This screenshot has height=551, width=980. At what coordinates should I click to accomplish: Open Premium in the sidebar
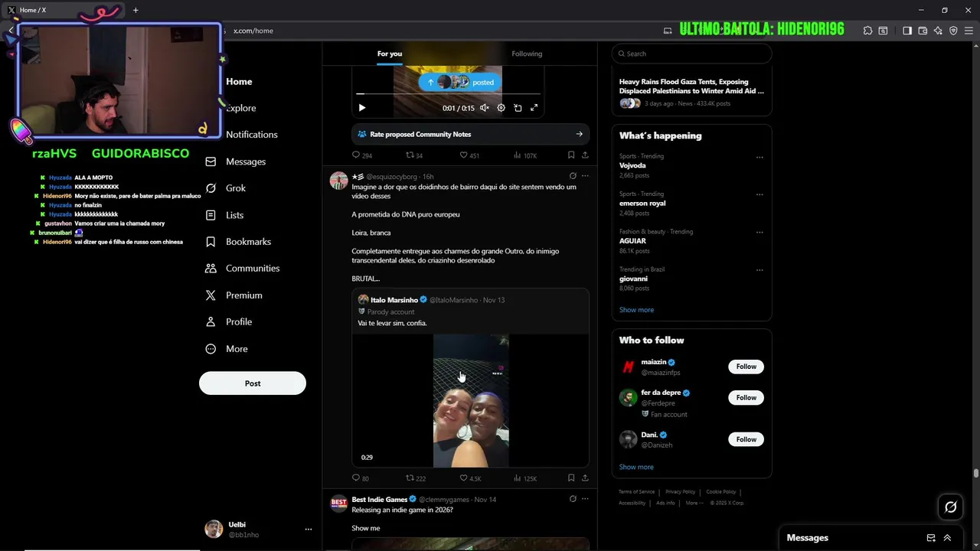(234, 295)
